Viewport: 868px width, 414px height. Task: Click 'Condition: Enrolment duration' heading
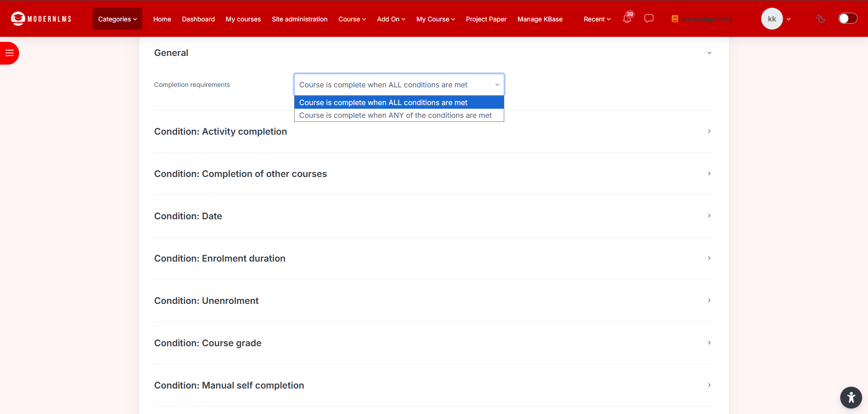click(x=220, y=258)
